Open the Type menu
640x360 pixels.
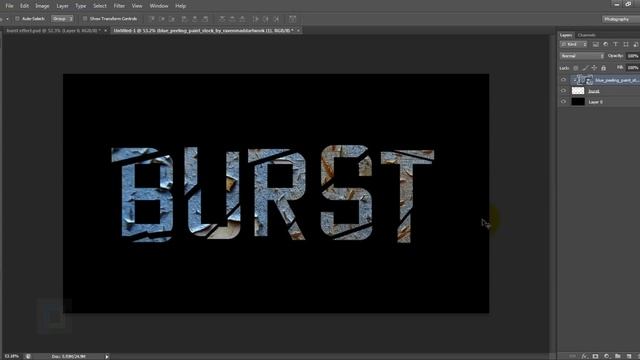[80, 6]
